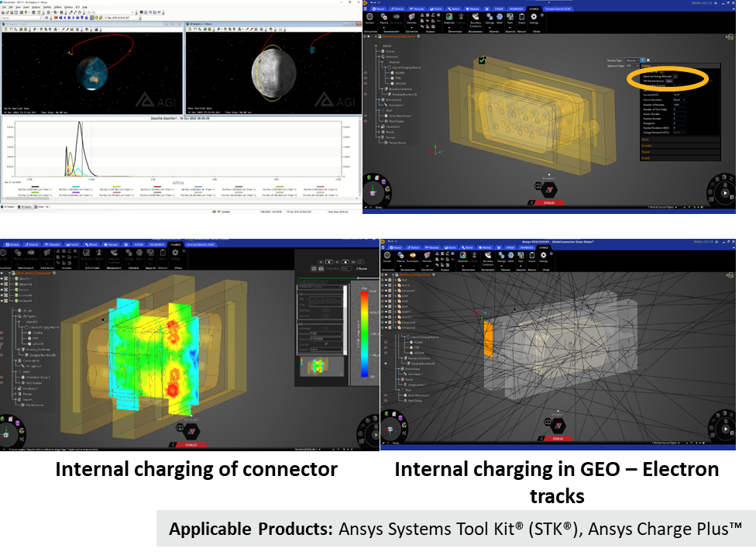Click Import results icon in top-right Discovery ribbon
The image size is (756, 552).
pos(521,16)
